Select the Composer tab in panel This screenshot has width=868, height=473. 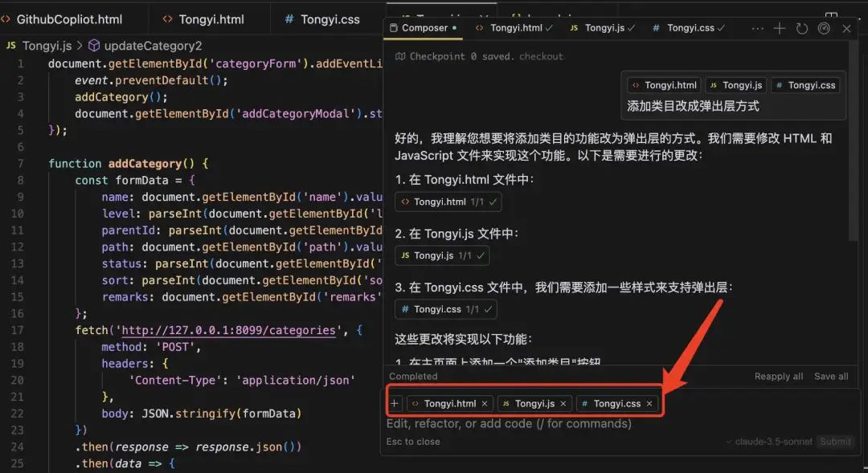pos(424,27)
